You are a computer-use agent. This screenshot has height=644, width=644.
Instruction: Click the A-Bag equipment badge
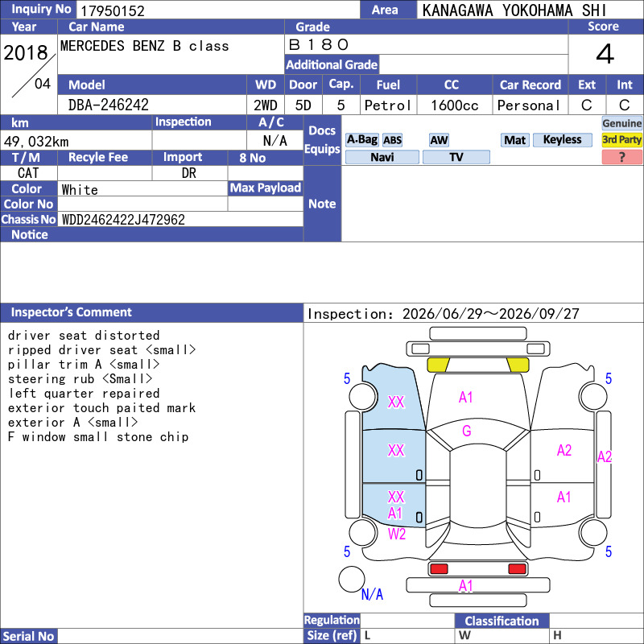click(x=361, y=140)
